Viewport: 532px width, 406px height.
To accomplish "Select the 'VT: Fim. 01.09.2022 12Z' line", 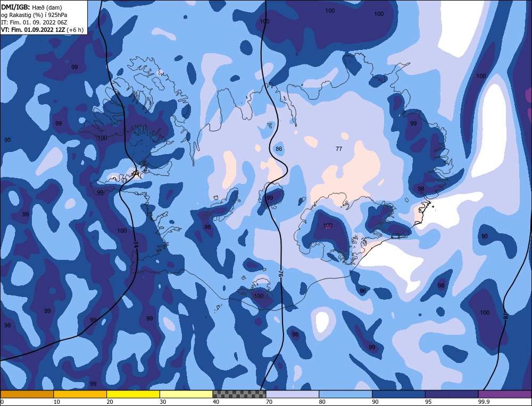I will [33, 30].
